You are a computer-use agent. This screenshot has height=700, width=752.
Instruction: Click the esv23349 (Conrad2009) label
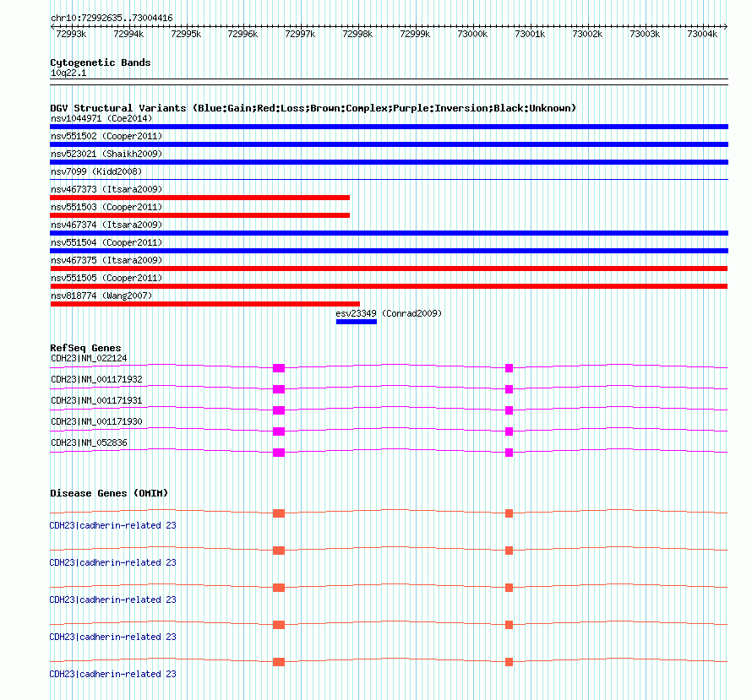[389, 313]
